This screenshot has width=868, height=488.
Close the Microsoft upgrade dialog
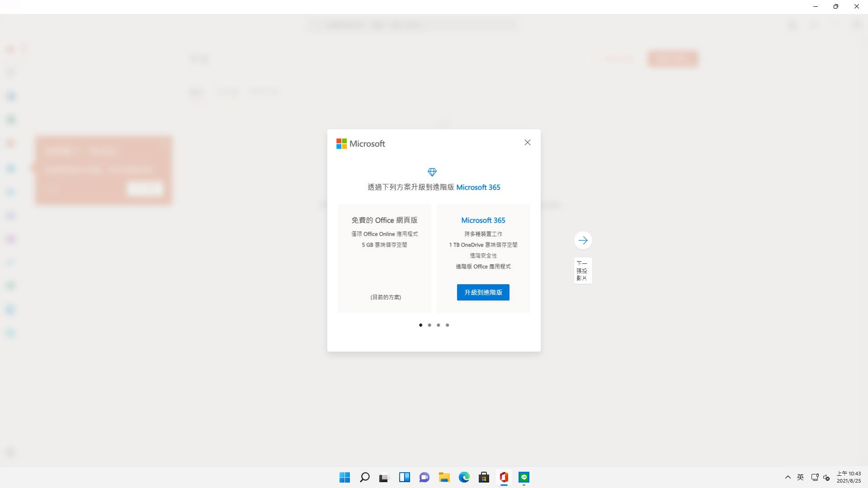[527, 142]
